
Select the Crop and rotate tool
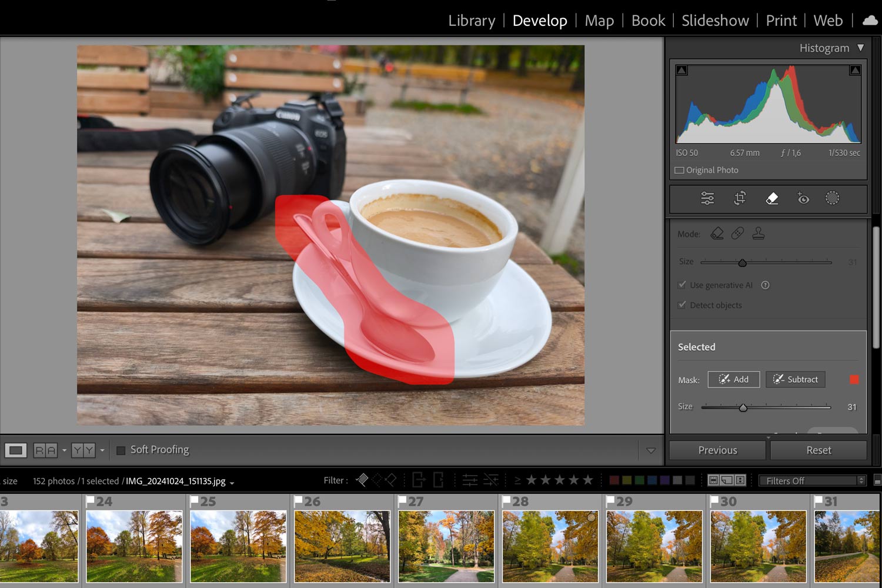[740, 199]
